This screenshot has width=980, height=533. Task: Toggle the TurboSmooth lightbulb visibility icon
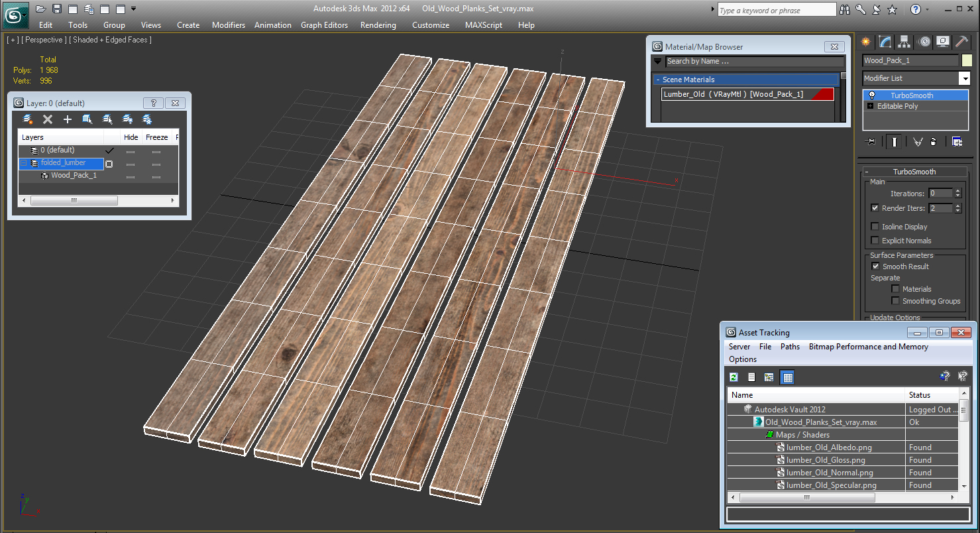[872, 95]
